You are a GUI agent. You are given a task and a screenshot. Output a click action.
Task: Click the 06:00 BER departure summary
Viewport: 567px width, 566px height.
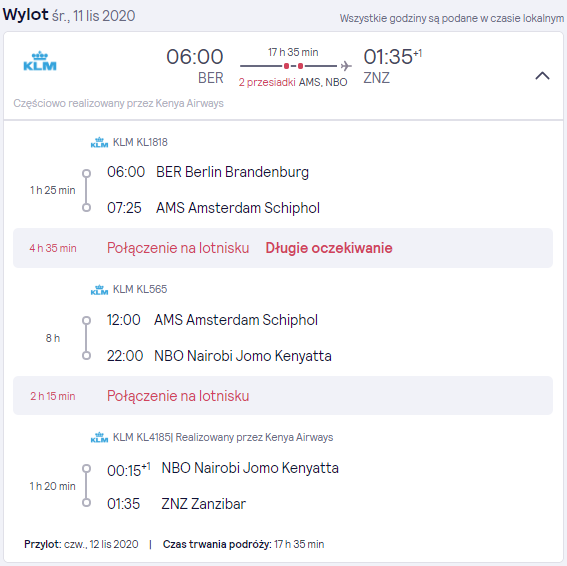click(x=195, y=67)
